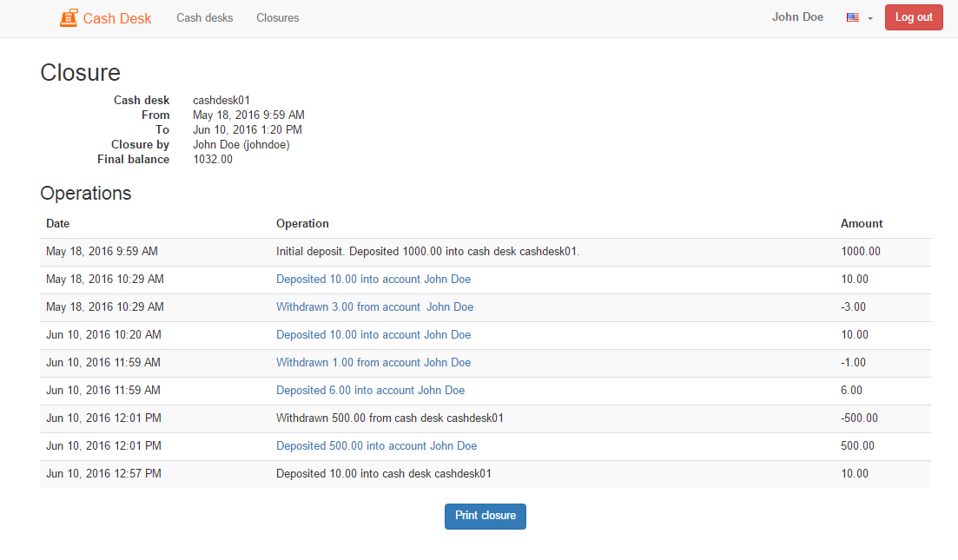Open the Cash desks menu
Image resolution: width=958 pixels, height=560 pixels.
tap(204, 17)
